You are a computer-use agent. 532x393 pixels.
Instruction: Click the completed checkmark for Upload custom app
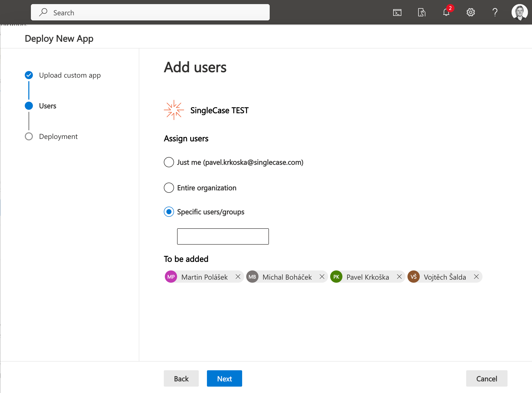click(29, 75)
